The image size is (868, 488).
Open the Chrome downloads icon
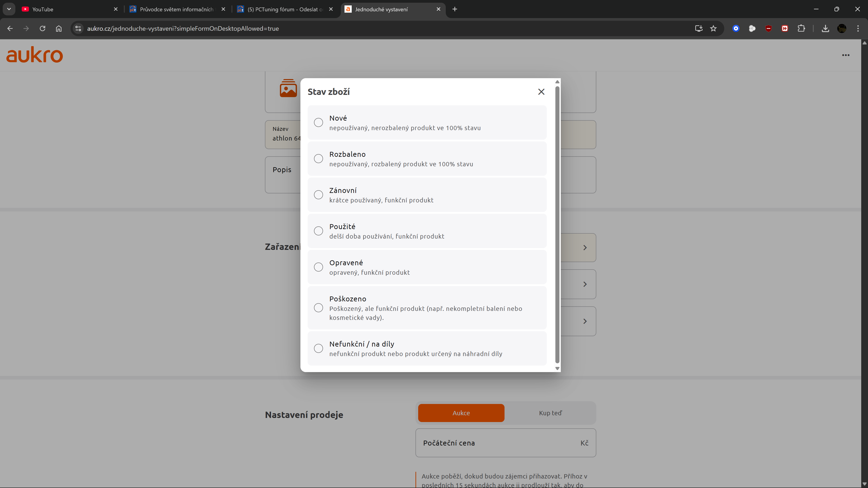coord(825,29)
